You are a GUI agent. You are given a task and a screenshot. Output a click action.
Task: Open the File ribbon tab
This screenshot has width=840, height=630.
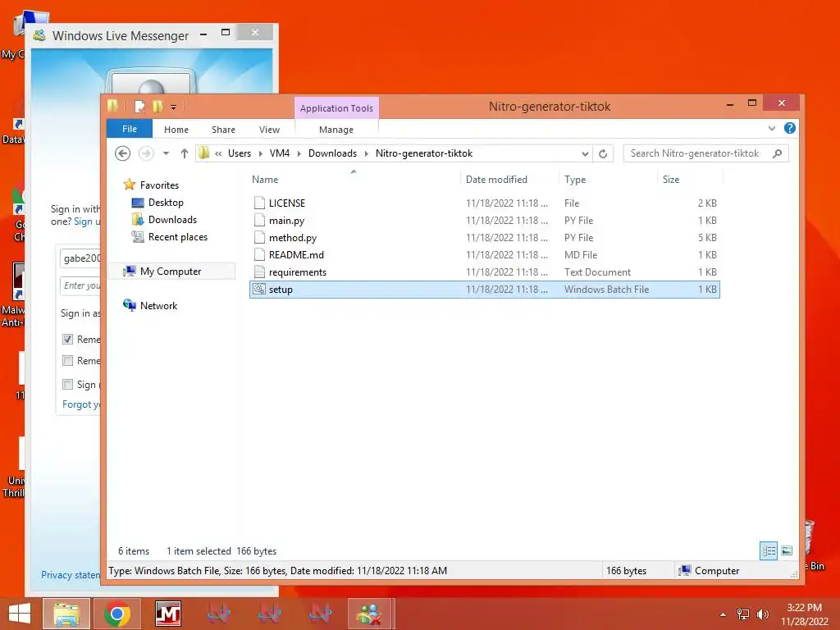tap(130, 129)
